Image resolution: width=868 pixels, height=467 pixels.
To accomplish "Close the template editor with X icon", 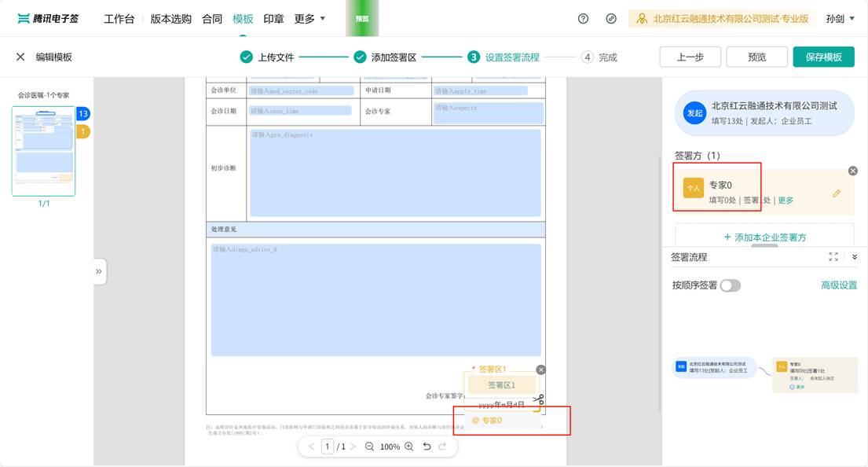I will [20, 57].
